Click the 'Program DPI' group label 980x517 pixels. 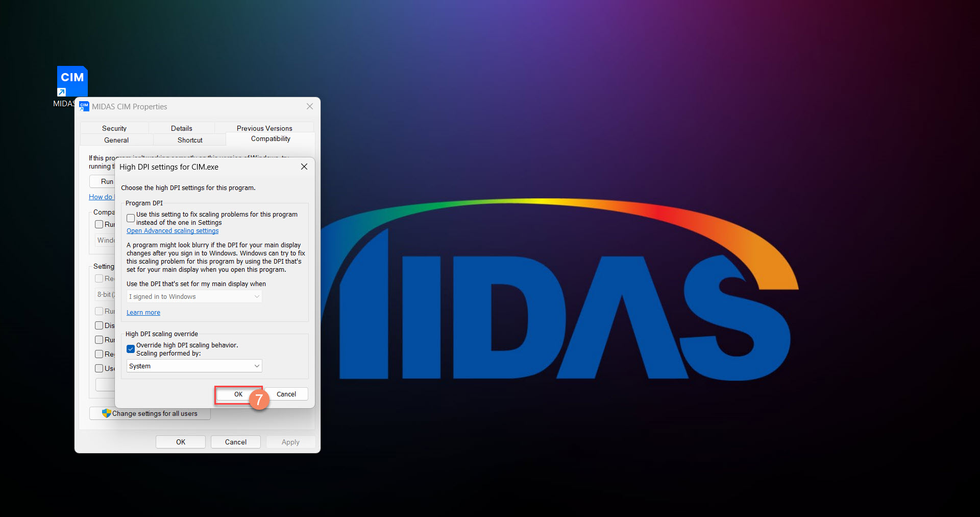point(144,203)
